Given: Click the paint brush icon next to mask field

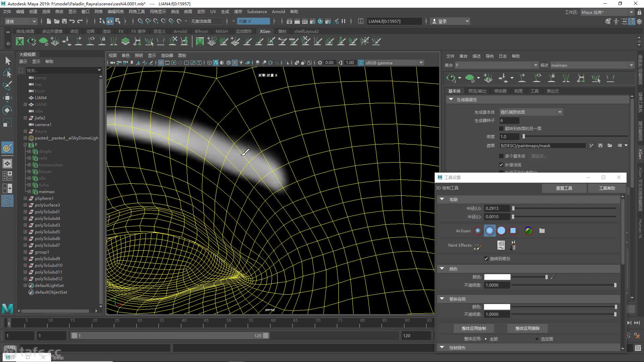Looking at the screenshot, I should click(591, 145).
